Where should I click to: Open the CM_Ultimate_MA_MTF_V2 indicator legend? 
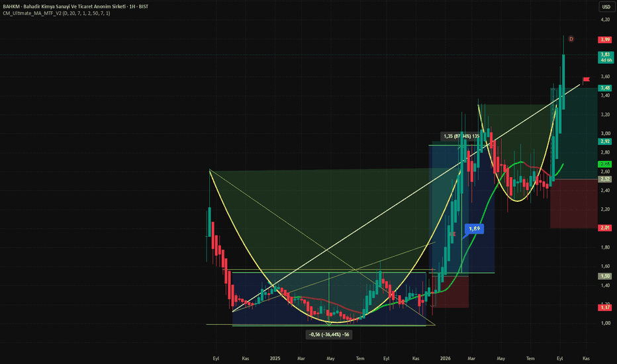click(56, 13)
